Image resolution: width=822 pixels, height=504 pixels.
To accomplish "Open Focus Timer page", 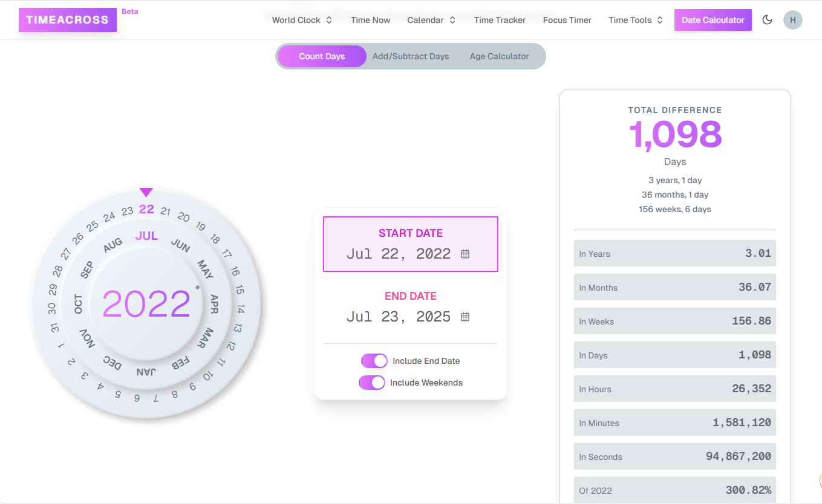I will tap(567, 20).
